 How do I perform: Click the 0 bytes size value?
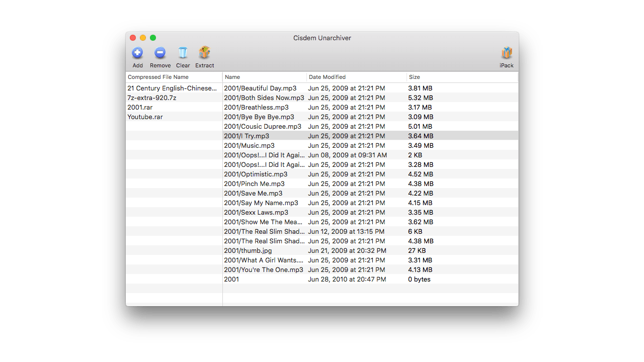(x=419, y=279)
